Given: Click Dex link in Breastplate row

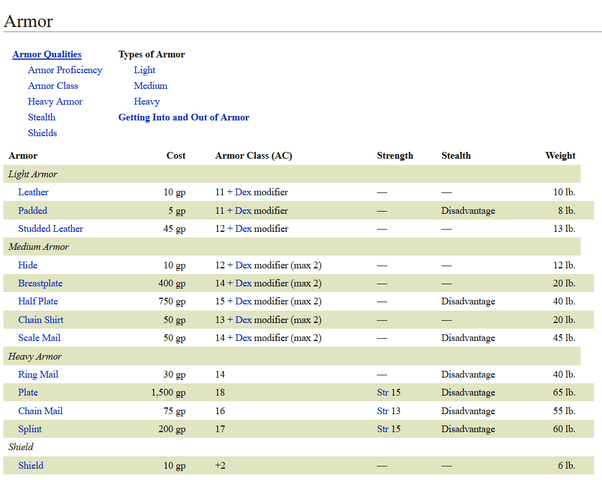Looking at the screenshot, I should 243,283.
